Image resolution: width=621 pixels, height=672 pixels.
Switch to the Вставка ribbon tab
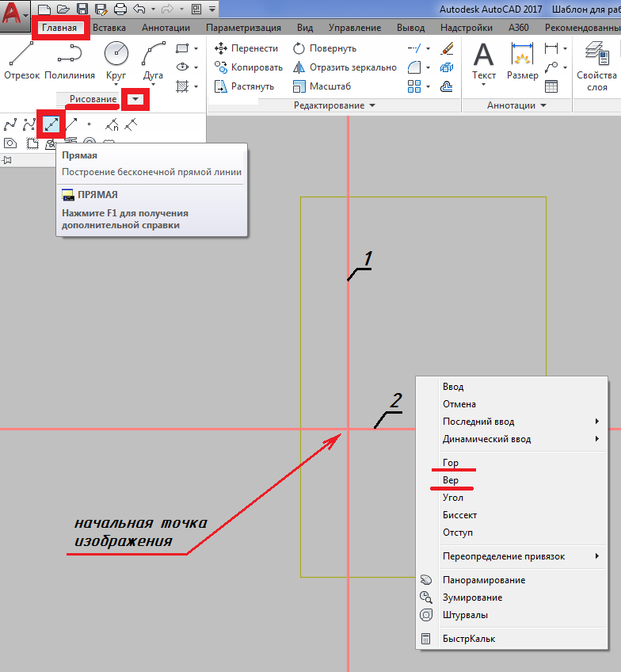[109, 28]
